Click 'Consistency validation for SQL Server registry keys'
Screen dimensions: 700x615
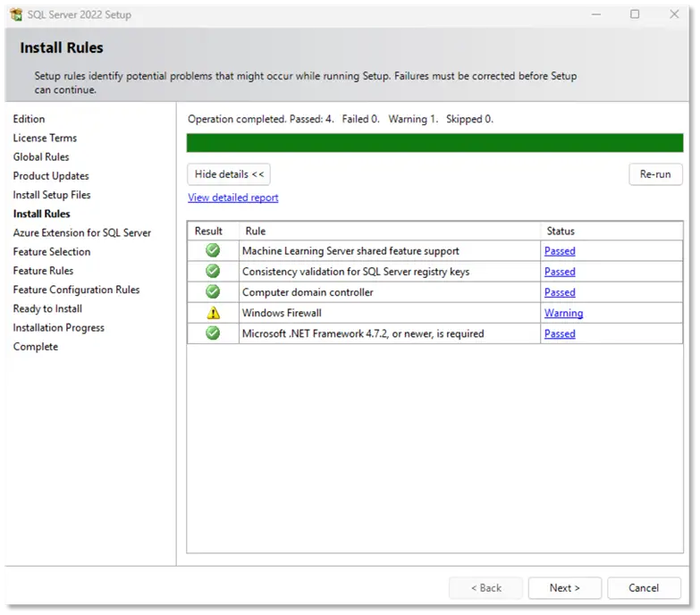[356, 272]
